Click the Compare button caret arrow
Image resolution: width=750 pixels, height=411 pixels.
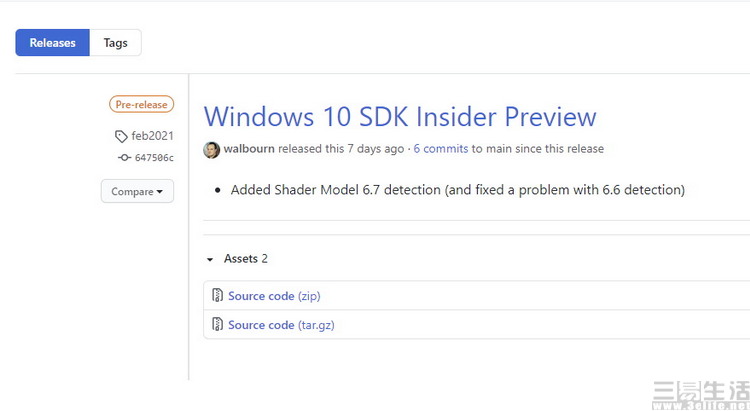(x=159, y=192)
